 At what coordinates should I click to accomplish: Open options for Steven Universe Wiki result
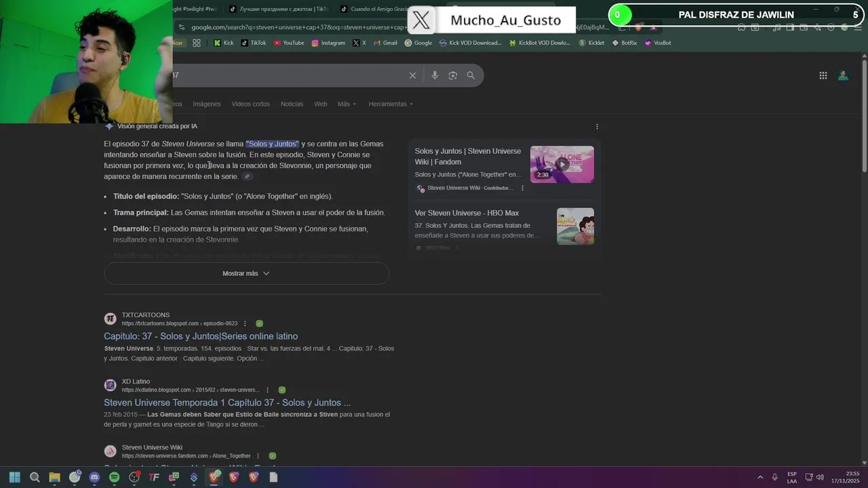tap(258, 455)
